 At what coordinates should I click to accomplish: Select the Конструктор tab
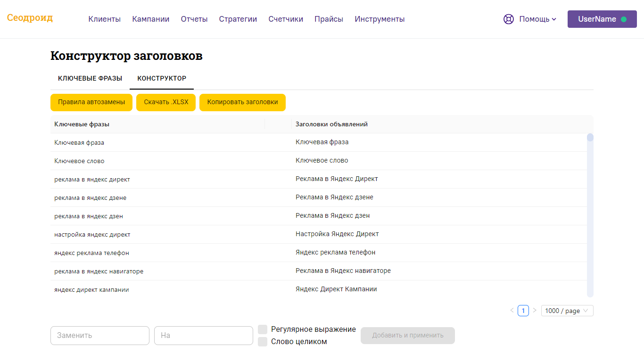pyautogui.click(x=162, y=78)
